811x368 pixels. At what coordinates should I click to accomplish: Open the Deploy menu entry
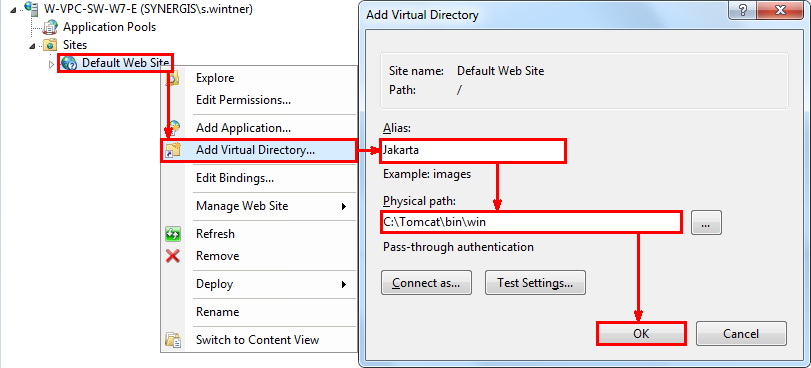click(x=260, y=284)
